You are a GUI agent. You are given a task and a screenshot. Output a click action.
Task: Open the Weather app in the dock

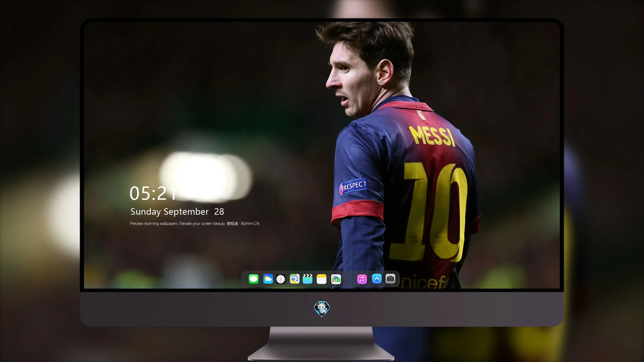pos(268,279)
